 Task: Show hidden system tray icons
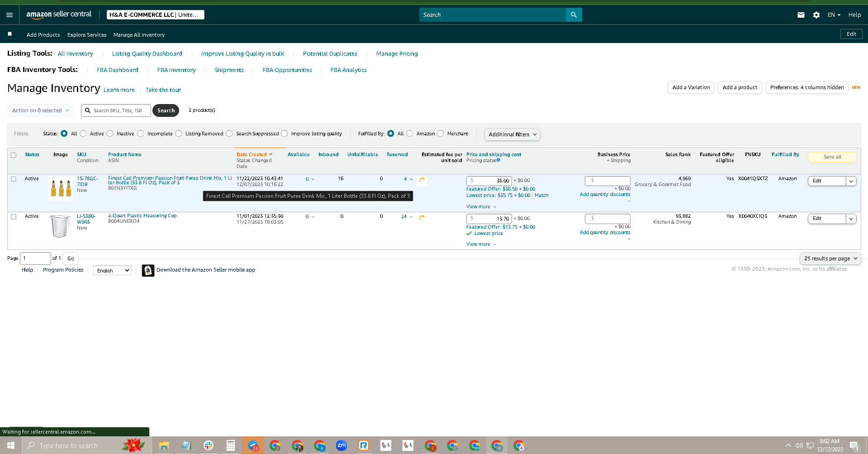788,445
